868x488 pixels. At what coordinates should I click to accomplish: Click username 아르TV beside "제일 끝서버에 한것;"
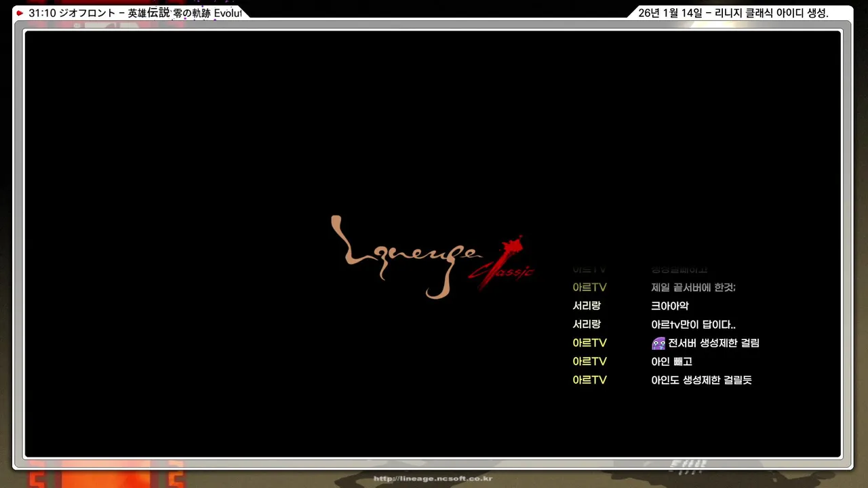pyautogui.click(x=589, y=287)
